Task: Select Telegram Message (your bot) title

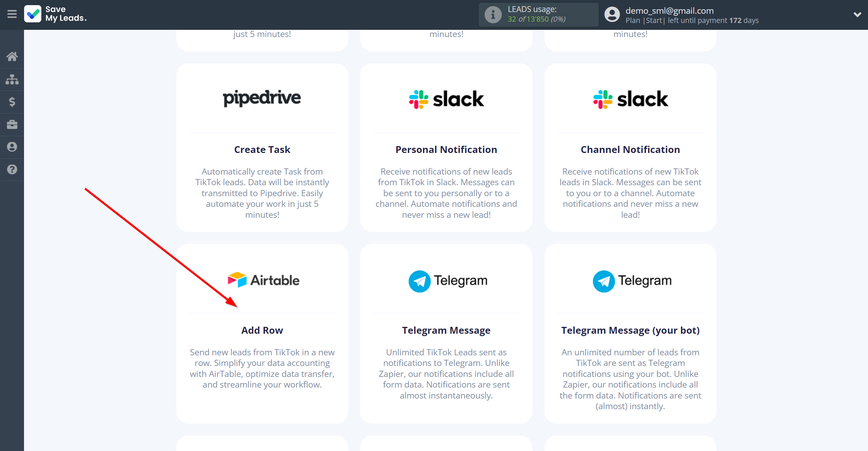Action: point(631,330)
